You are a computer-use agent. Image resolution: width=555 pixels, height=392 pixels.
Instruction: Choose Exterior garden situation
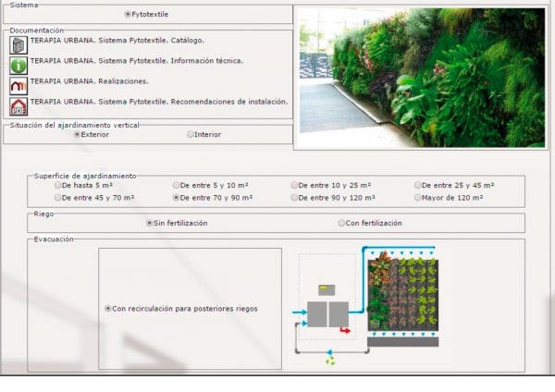(77, 134)
